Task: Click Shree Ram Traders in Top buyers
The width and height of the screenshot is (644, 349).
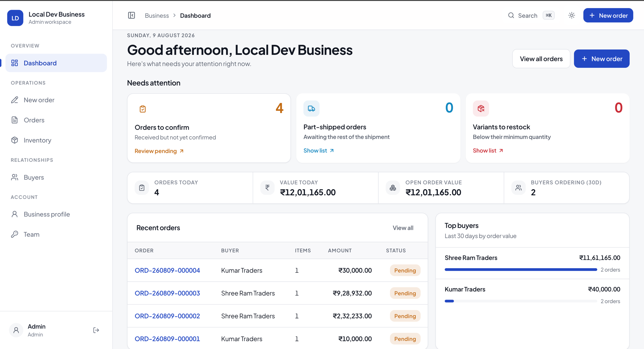Action: pos(471,258)
